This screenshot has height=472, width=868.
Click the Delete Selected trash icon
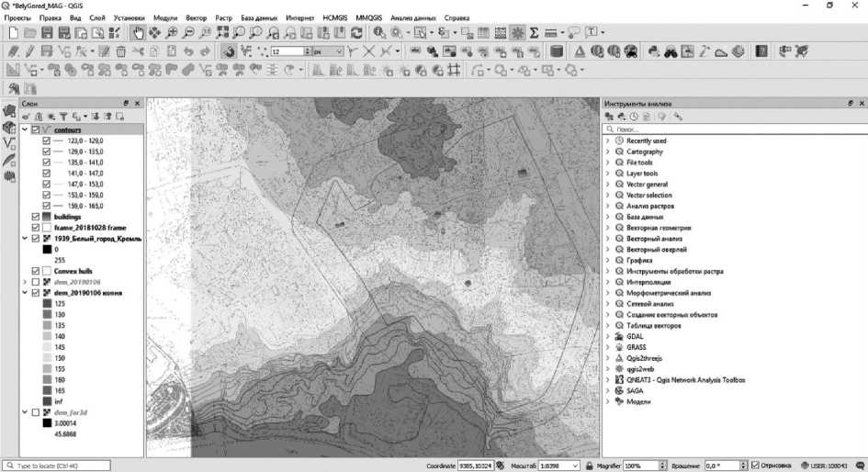[120, 51]
